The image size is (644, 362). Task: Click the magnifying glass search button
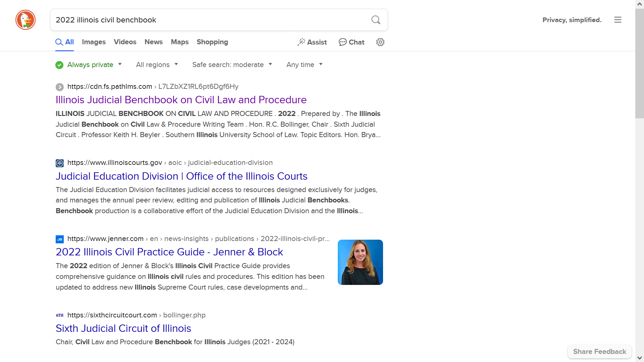point(376,20)
